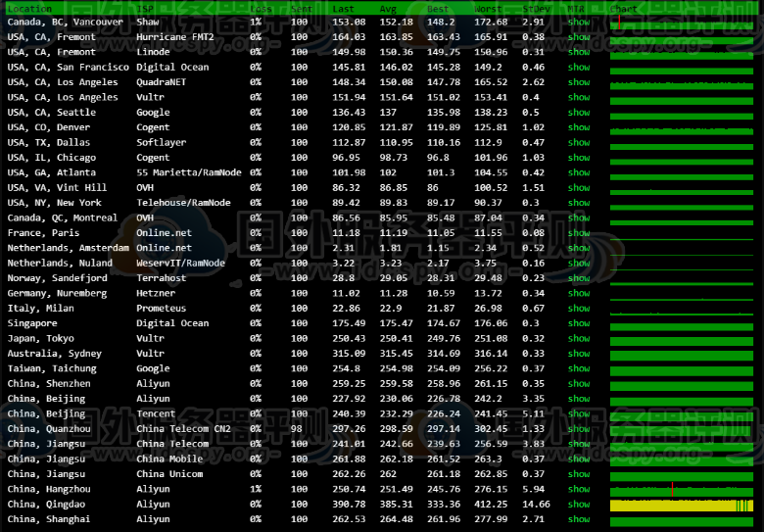This screenshot has width=764, height=532.
Task: Click the Vancouver Shaw latency chart bar
Action: (681, 24)
